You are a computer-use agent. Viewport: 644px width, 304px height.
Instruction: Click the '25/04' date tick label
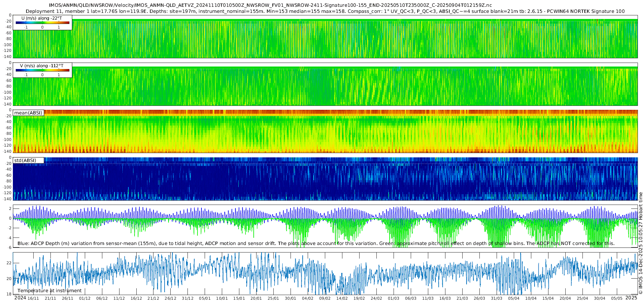tap(582, 298)
